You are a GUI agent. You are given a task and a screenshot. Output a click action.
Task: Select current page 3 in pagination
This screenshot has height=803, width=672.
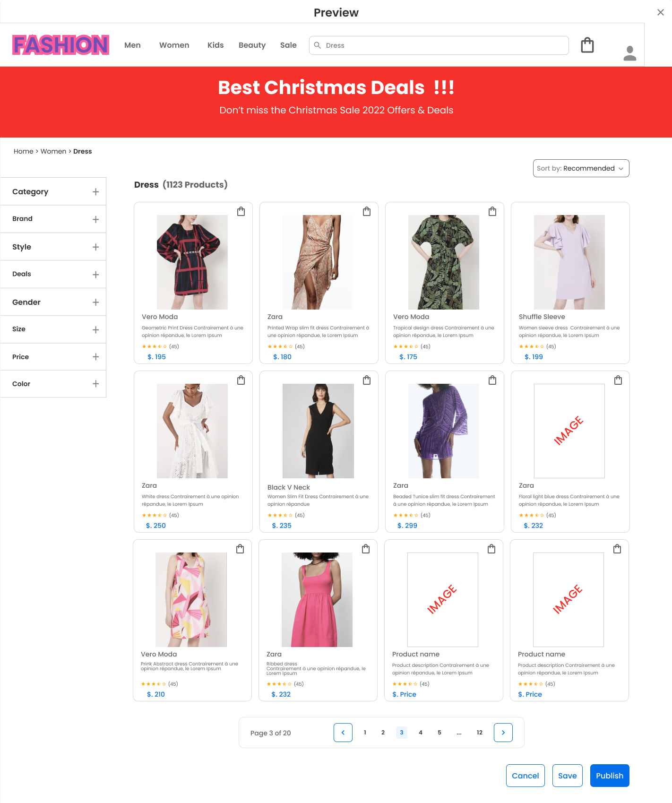(x=402, y=733)
